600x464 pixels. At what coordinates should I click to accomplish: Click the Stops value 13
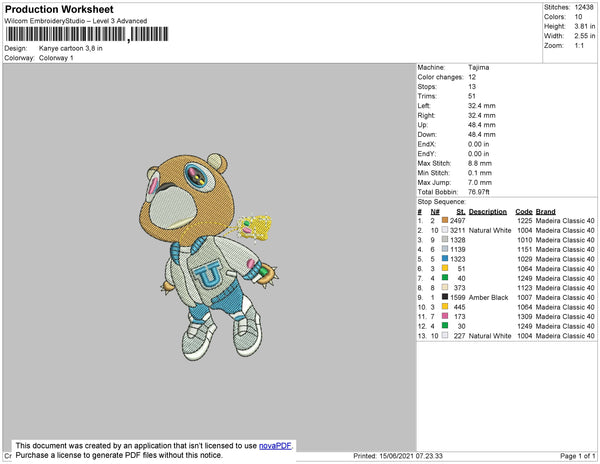[x=472, y=86]
